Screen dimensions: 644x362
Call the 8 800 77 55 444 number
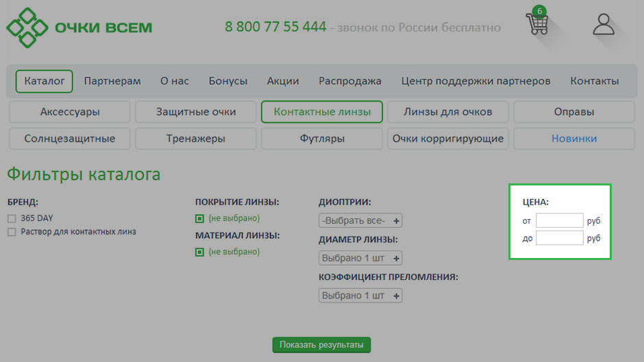point(275,27)
